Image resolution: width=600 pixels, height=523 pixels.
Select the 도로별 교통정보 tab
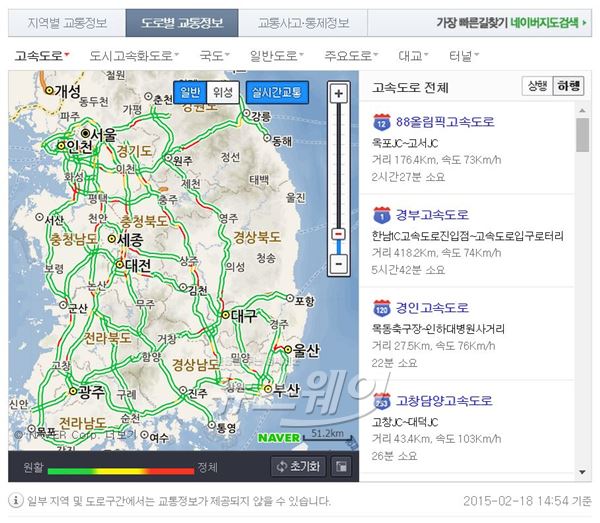point(182,23)
